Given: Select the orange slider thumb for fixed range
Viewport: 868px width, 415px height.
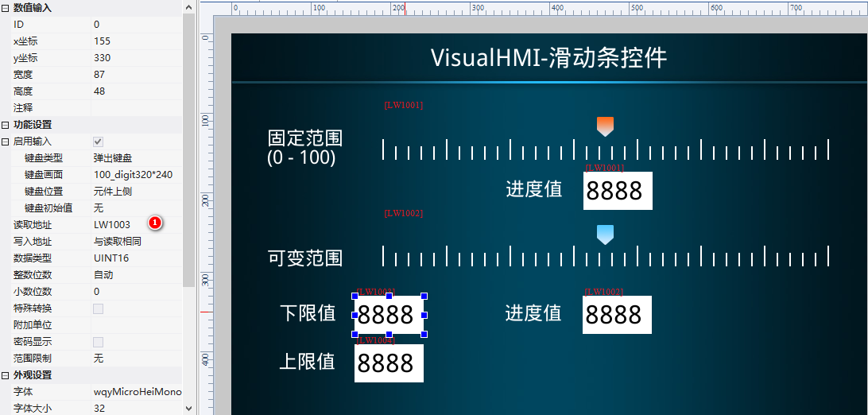Looking at the screenshot, I should pos(605,126).
